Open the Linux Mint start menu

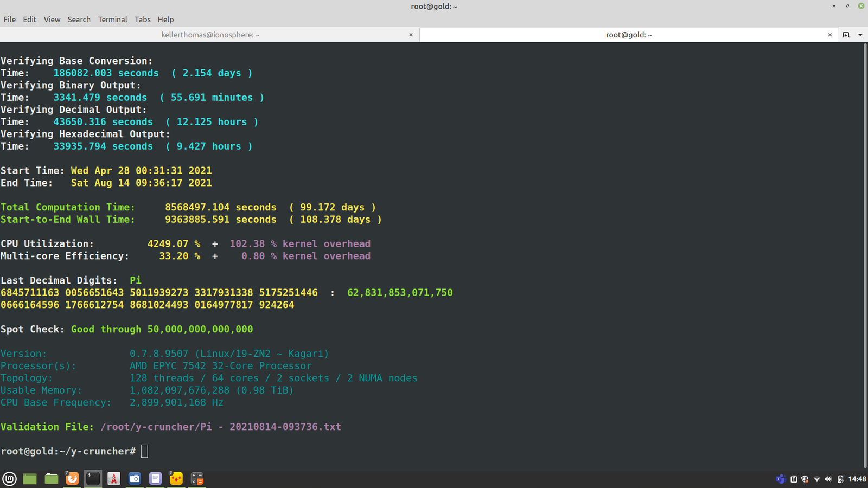[10, 478]
